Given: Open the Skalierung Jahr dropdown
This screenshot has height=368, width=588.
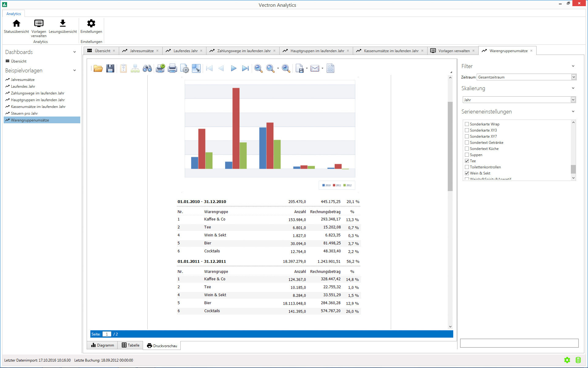Looking at the screenshot, I should [x=573, y=100].
